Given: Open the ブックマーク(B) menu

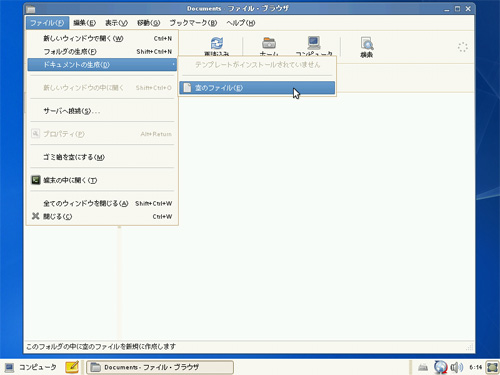Looking at the screenshot, I should pyautogui.click(x=193, y=23).
